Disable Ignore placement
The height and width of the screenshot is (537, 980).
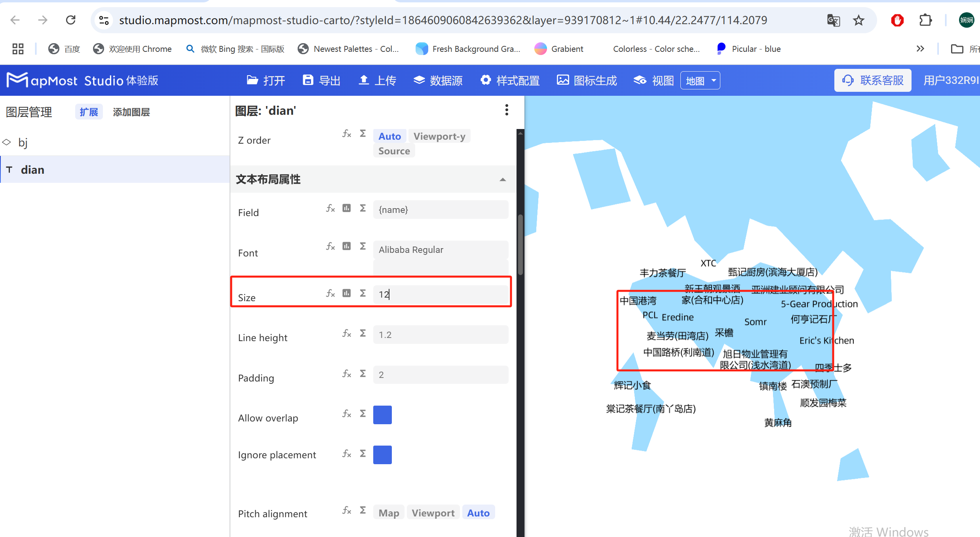pyautogui.click(x=382, y=455)
